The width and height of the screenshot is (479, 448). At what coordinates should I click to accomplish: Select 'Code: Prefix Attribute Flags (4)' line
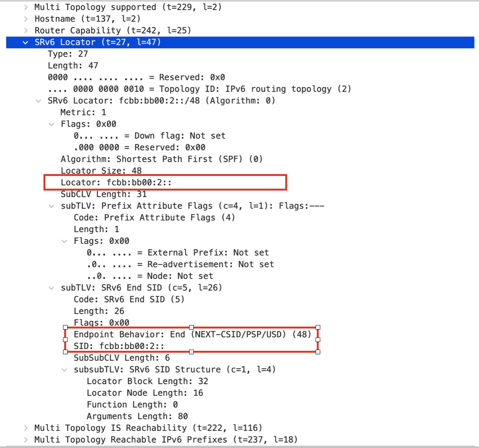[x=155, y=217]
